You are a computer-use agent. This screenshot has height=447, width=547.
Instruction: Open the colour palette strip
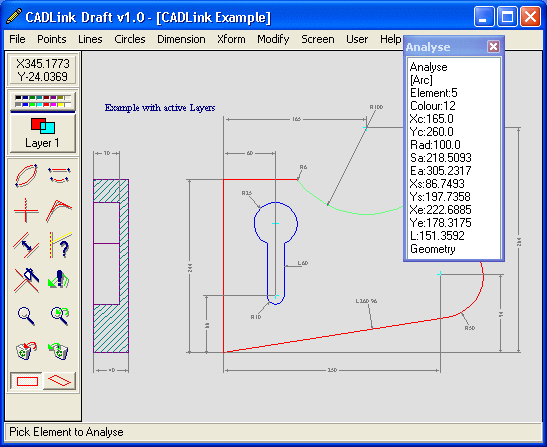(43, 101)
